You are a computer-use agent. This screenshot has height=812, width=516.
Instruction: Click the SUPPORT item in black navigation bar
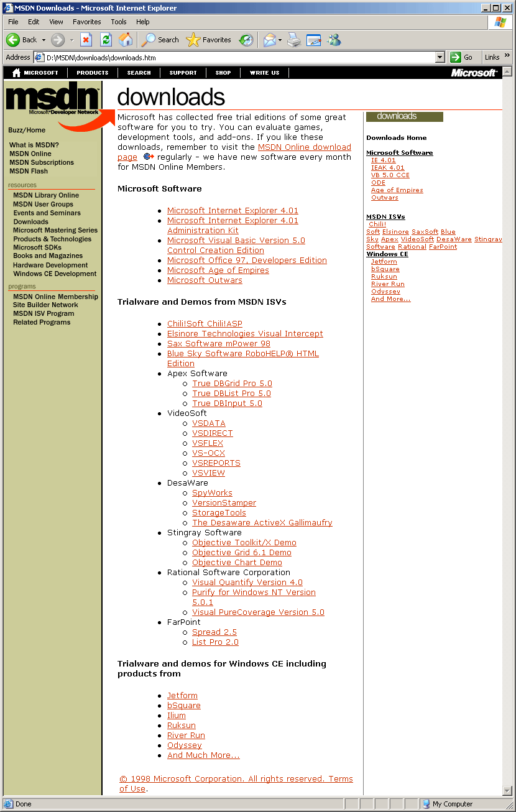tap(183, 73)
